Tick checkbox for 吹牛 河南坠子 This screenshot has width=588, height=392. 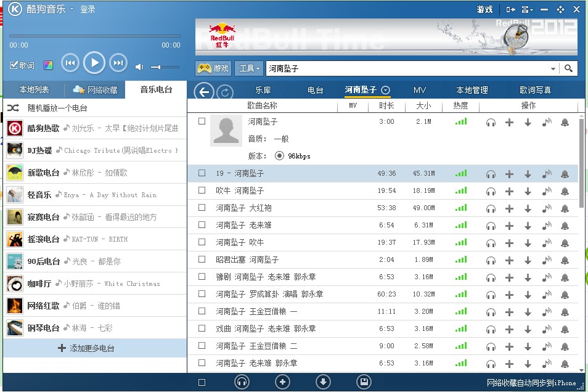point(202,190)
